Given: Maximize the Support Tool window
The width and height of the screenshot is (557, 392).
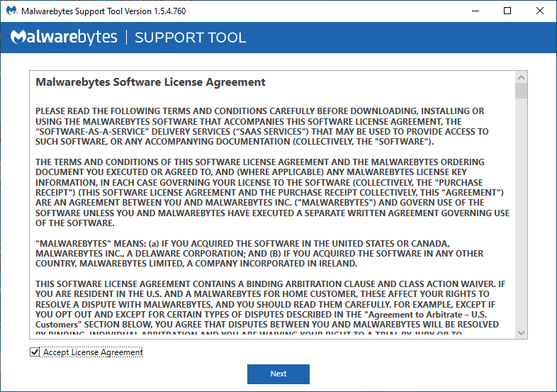Looking at the screenshot, I should coord(507,11).
